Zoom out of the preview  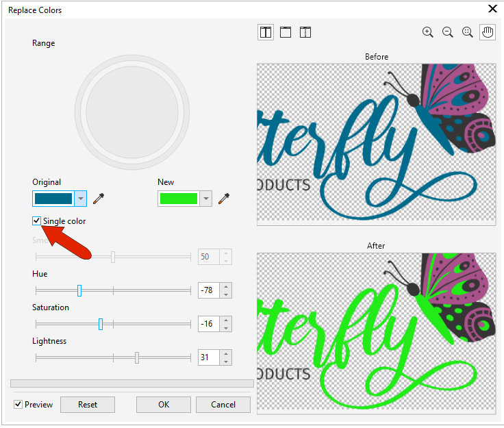(447, 32)
